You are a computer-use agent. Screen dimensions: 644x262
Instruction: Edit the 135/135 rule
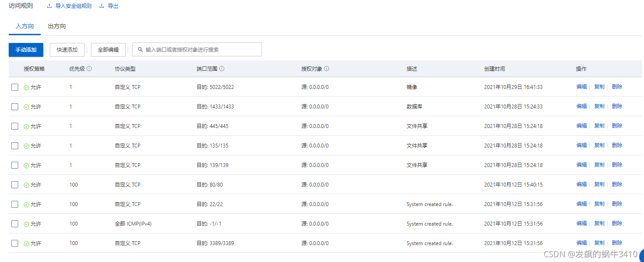[x=582, y=145]
